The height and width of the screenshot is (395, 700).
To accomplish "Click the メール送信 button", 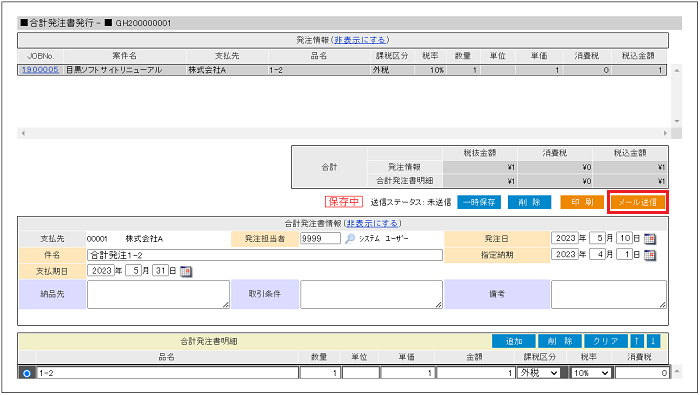I will (638, 202).
